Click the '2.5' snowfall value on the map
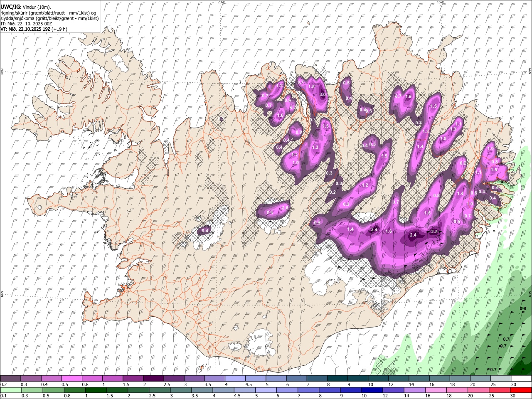Viewport: 532px width, 399px height. pos(435,232)
